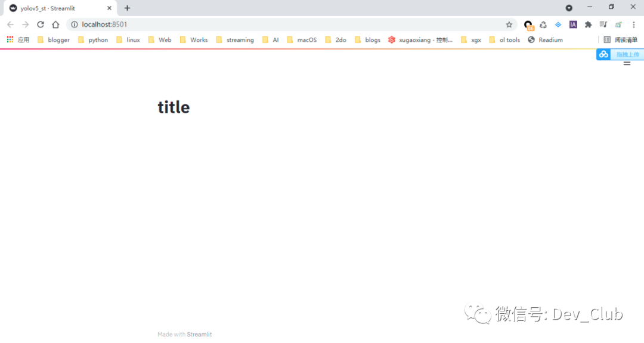
Task: Restore down the Chrome window
Action: (611, 7)
